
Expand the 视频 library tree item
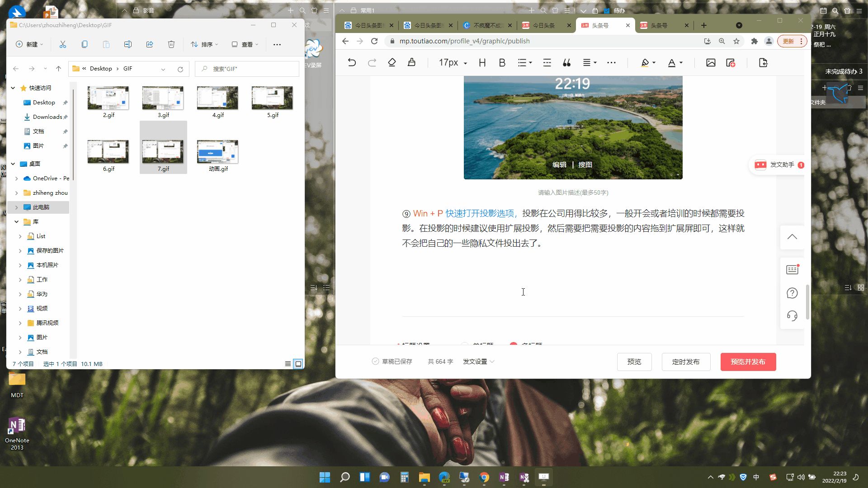tap(20, 309)
